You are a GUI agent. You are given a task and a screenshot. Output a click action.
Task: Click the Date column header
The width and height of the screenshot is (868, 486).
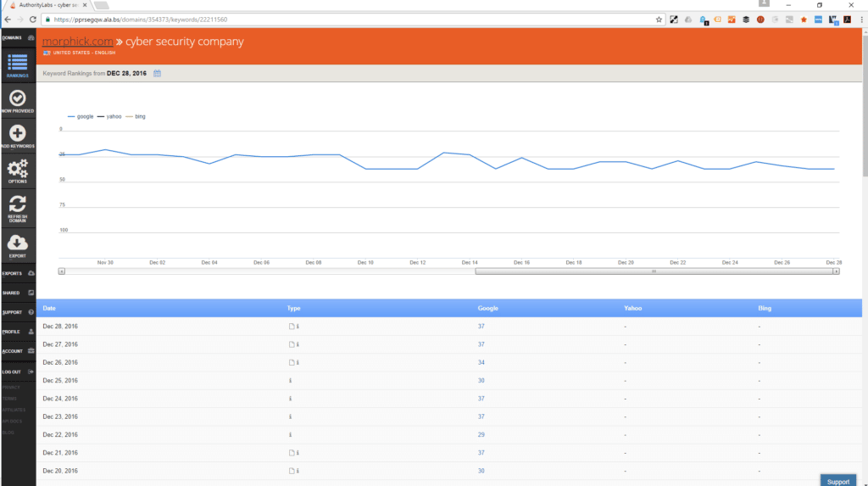[x=49, y=308]
